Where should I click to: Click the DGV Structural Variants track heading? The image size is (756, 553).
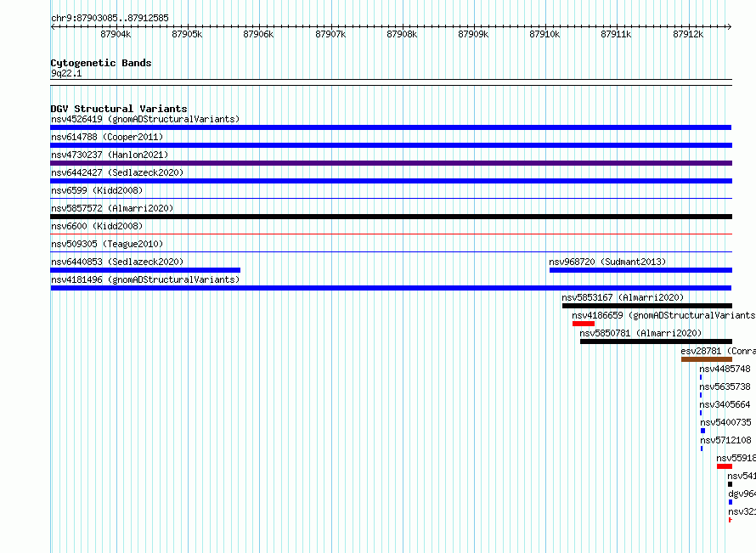(119, 109)
